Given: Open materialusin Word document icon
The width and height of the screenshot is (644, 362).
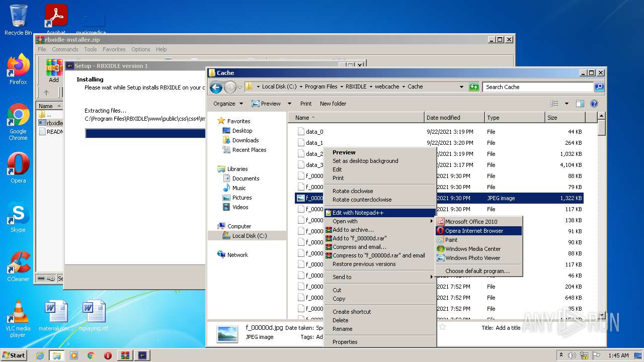Looking at the screenshot, I should point(56,316).
